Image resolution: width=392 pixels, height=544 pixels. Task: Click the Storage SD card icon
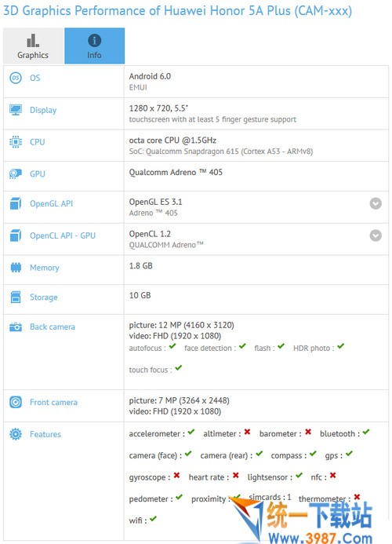[16, 297]
